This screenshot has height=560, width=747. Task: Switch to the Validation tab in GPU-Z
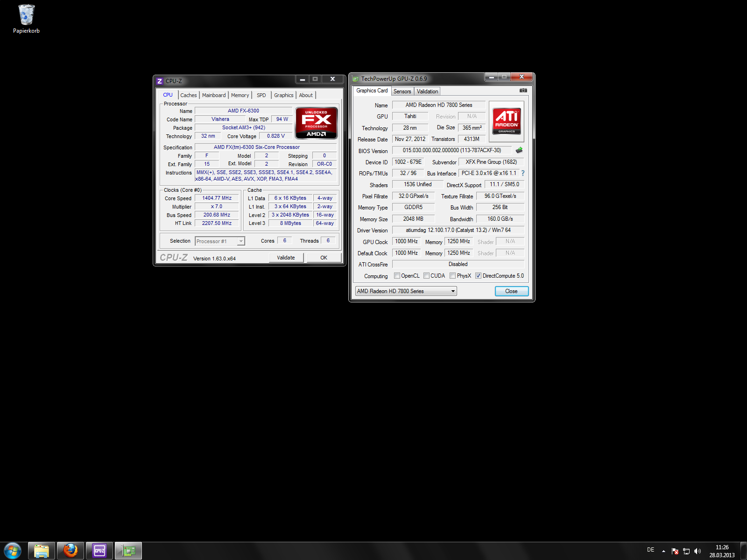[x=428, y=91]
